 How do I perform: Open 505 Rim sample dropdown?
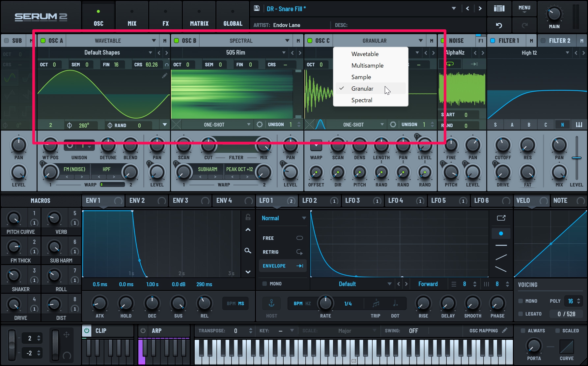(x=236, y=53)
